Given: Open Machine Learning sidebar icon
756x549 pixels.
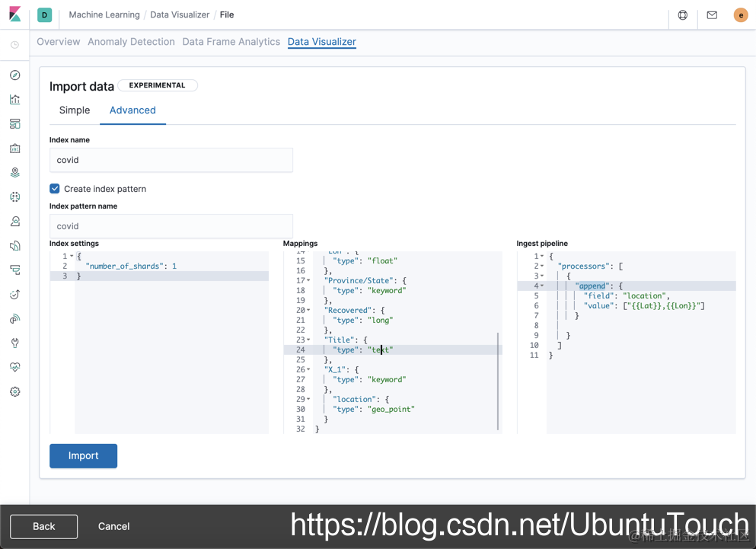Looking at the screenshot, I should point(15,196).
